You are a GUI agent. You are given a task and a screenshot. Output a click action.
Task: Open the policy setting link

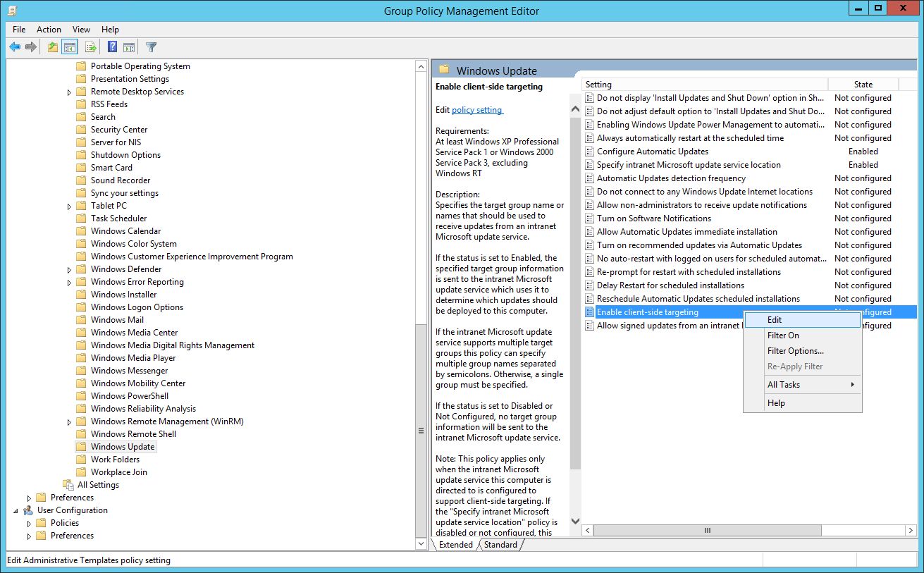477,110
